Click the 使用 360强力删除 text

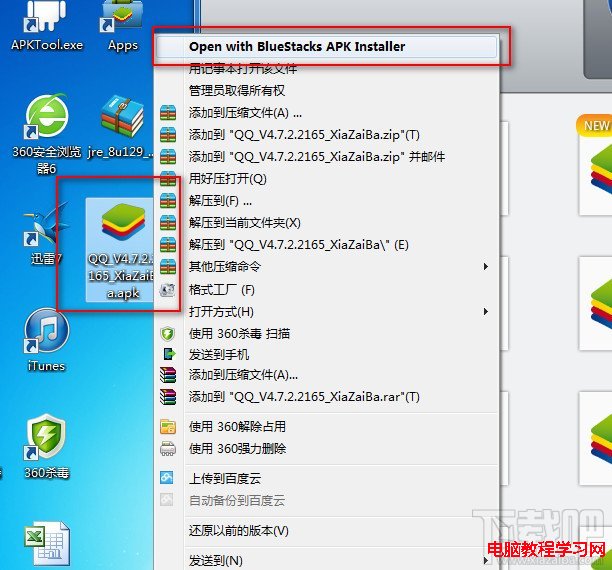pyautogui.click(x=237, y=449)
